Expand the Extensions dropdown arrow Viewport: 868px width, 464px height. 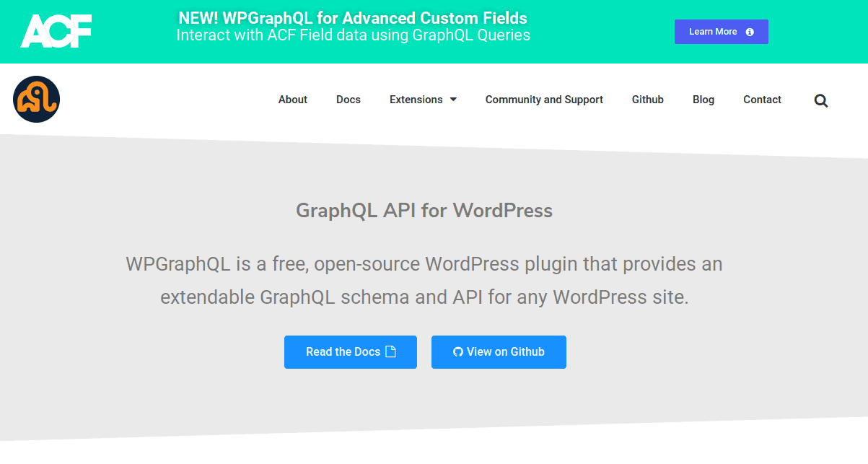click(453, 100)
